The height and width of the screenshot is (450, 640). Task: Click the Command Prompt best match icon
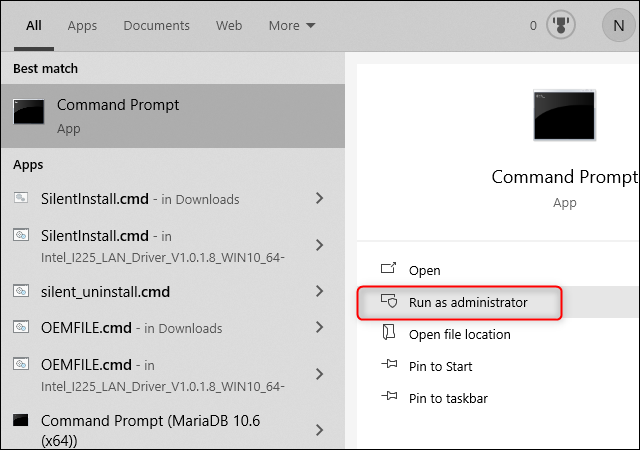tap(29, 111)
